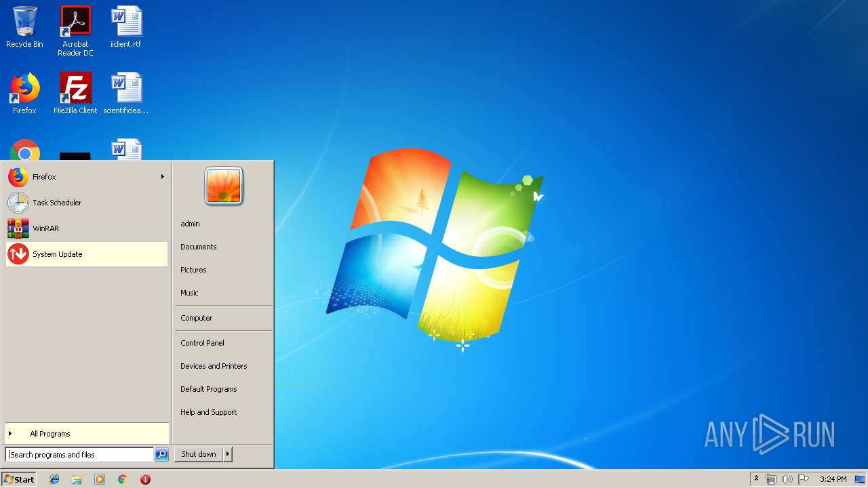Show hidden tray icons arrow

757,479
